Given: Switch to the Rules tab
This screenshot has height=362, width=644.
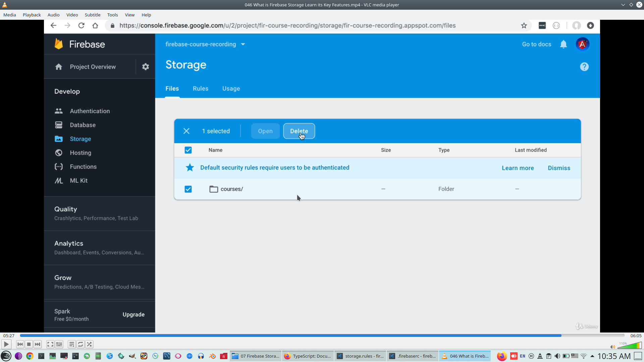Looking at the screenshot, I should [x=200, y=88].
